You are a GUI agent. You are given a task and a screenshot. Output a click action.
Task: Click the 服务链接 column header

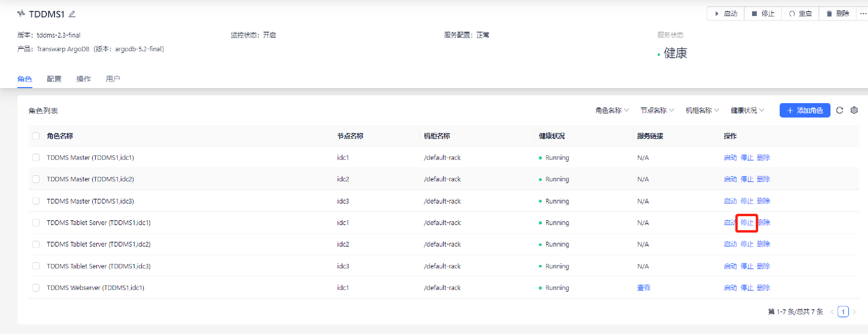[650, 136]
